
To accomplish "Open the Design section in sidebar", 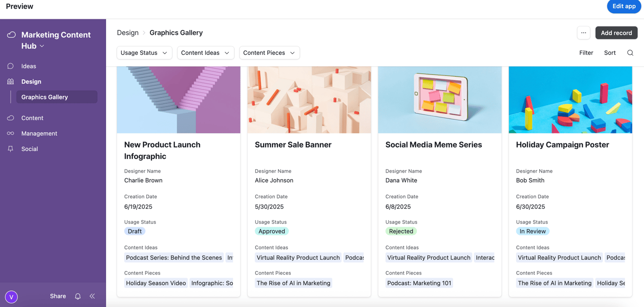I will [x=31, y=82].
